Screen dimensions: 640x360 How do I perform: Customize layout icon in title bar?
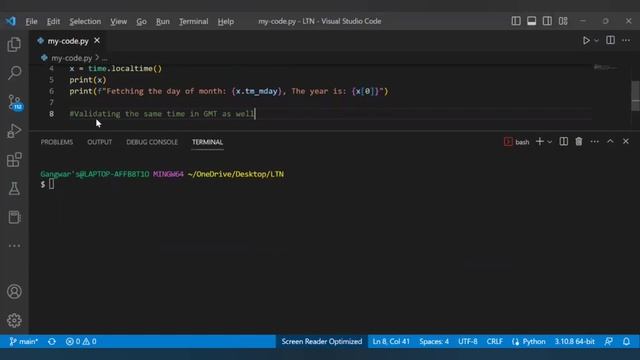click(x=563, y=21)
